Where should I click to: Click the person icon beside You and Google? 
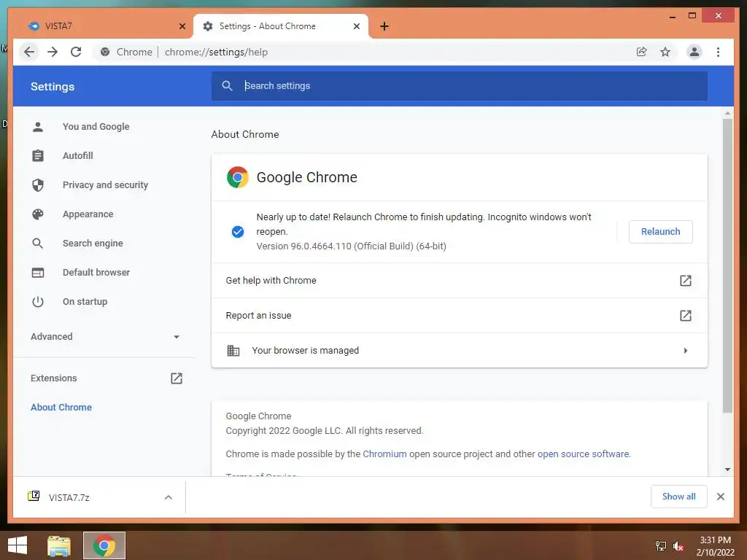coord(38,127)
